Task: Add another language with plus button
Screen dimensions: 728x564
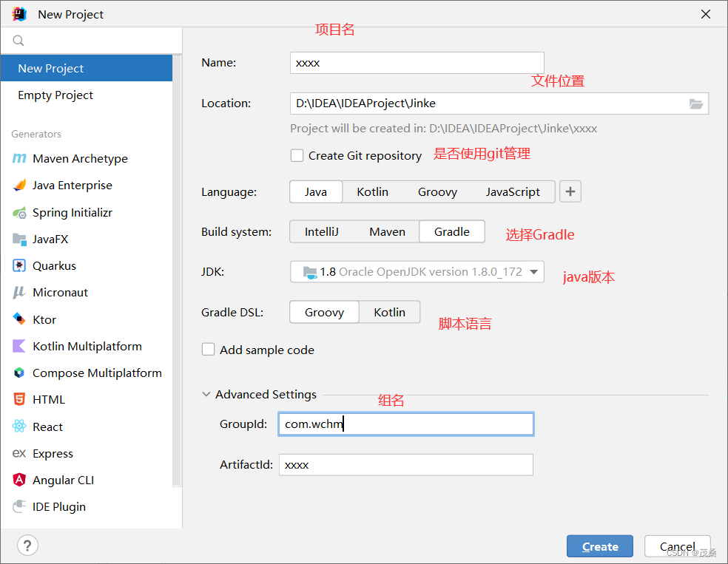Action: (570, 191)
